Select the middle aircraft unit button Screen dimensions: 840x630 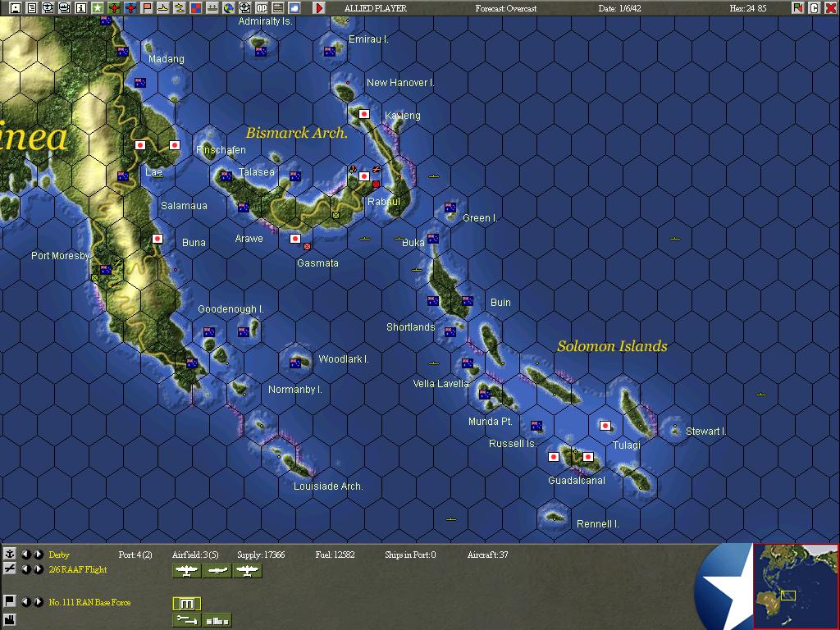[x=217, y=571]
